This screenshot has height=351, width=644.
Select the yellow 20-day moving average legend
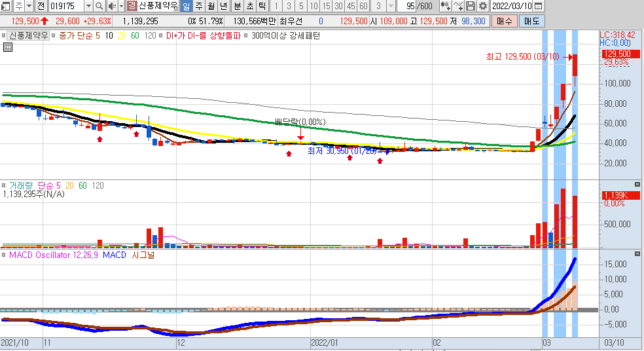point(122,36)
